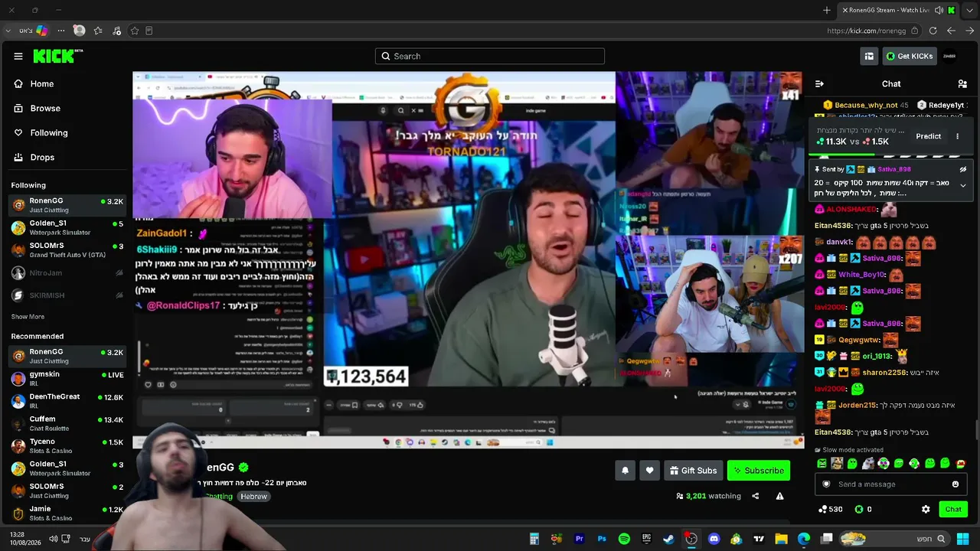Click the Predict button
This screenshot has height=551, width=980.
pyautogui.click(x=928, y=136)
